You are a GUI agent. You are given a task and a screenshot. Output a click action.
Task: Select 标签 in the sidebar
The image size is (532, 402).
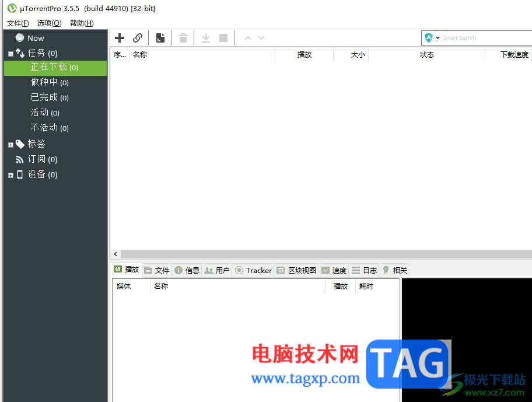coord(36,144)
